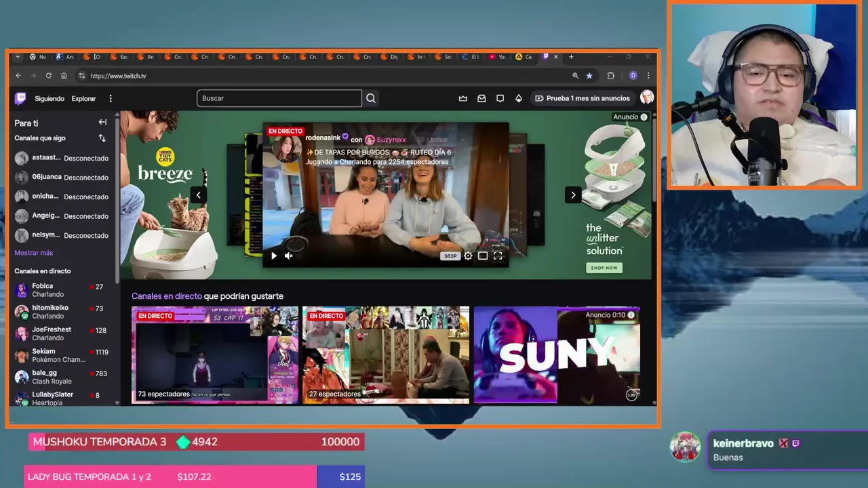Open the browser tab search dropdown arrow
This screenshot has width=868, height=488.
click(16, 57)
